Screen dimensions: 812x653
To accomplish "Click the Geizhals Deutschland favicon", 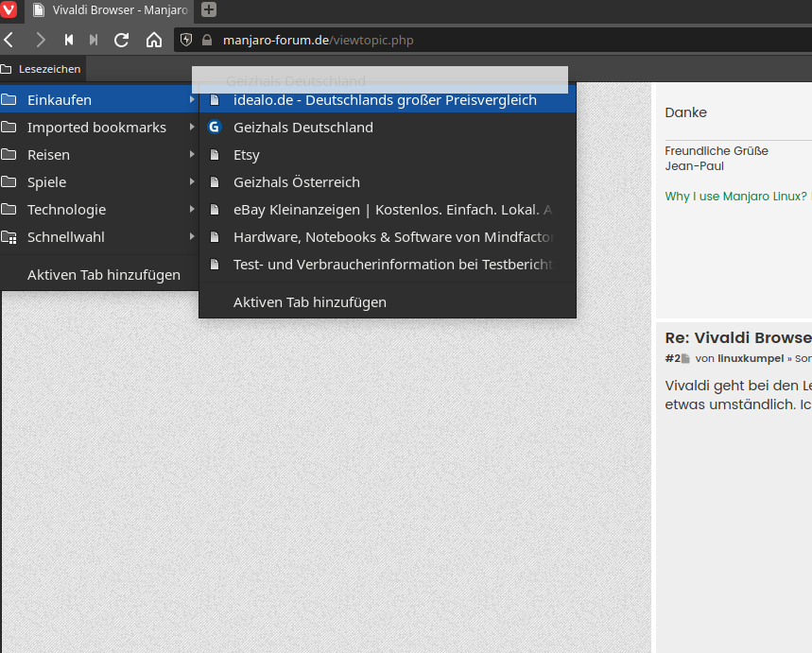I will 215,127.
